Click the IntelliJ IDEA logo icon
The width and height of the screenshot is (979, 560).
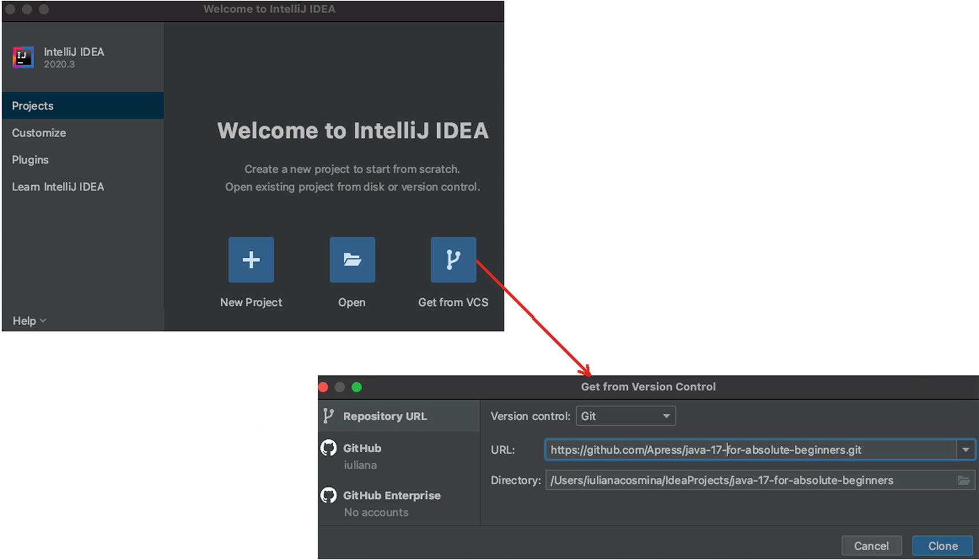pos(23,57)
